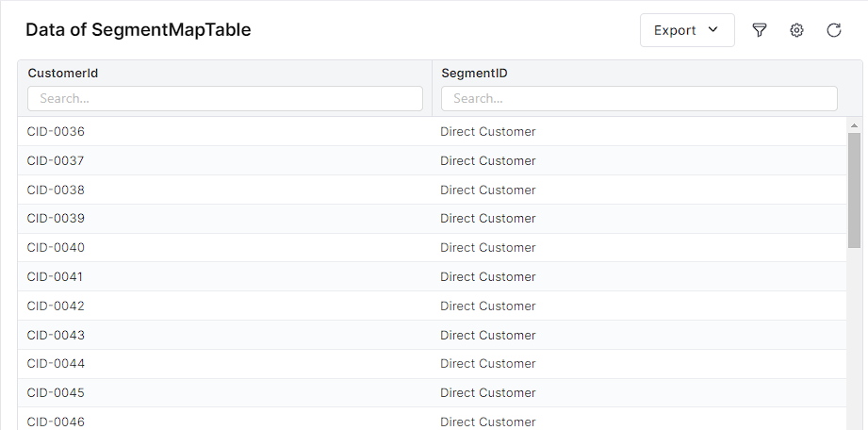Viewport: 868px width, 430px height.
Task: Select the CID-0040 customer cell
Action: [56, 247]
